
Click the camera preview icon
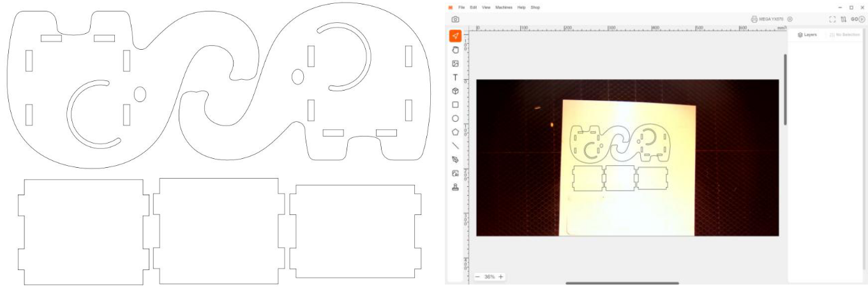point(455,19)
